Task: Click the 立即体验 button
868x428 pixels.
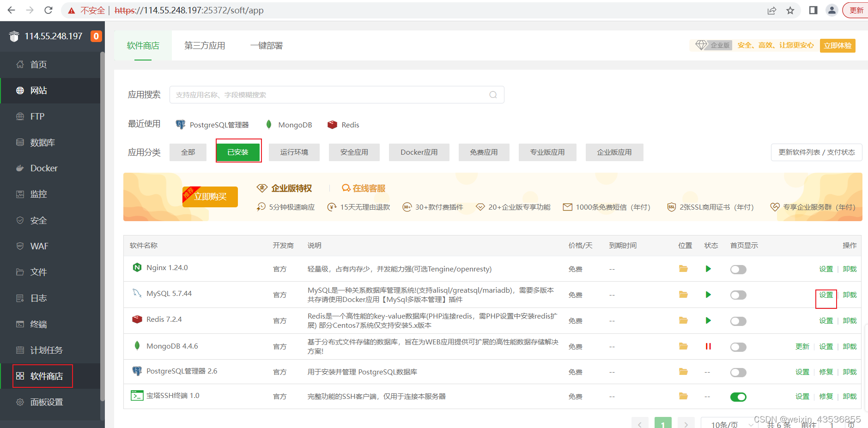Action: (838, 45)
